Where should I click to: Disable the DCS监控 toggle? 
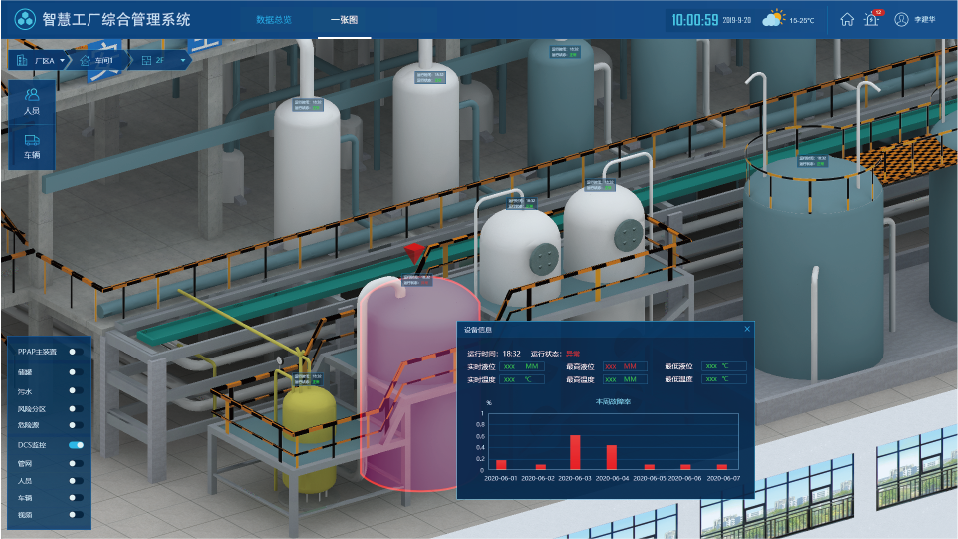(x=75, y=444)
